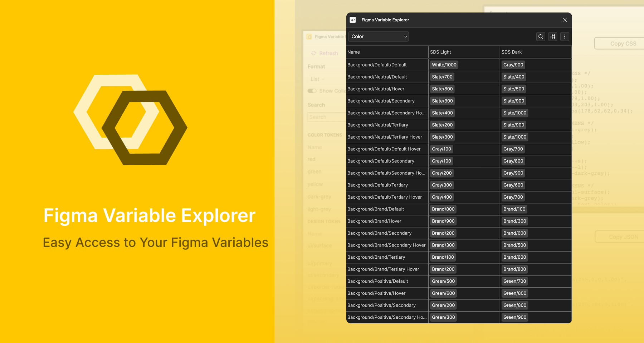
Task: Select the White/1000 token chip
Action: 444,65
